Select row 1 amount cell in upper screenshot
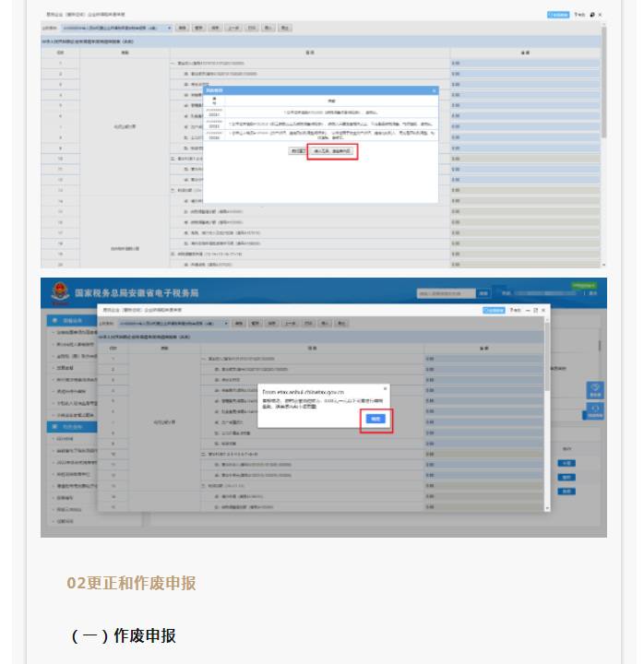The width and height of the screenshot is (644, 664). 525,63
